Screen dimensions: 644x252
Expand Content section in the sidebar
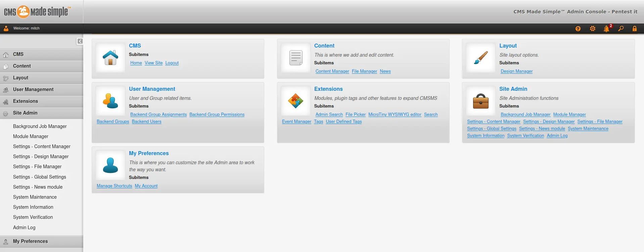(42, 66)
